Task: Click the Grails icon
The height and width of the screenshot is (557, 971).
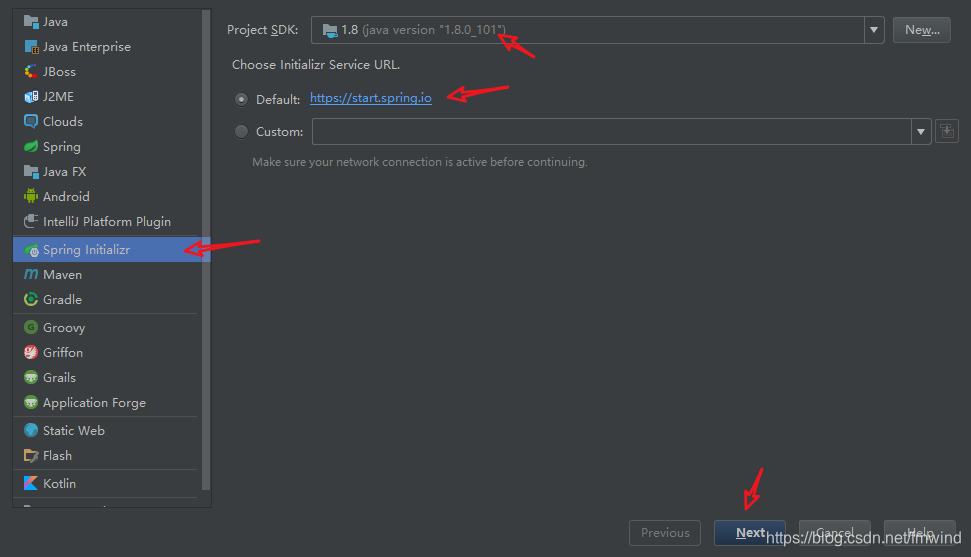Action: pos(31,377)
